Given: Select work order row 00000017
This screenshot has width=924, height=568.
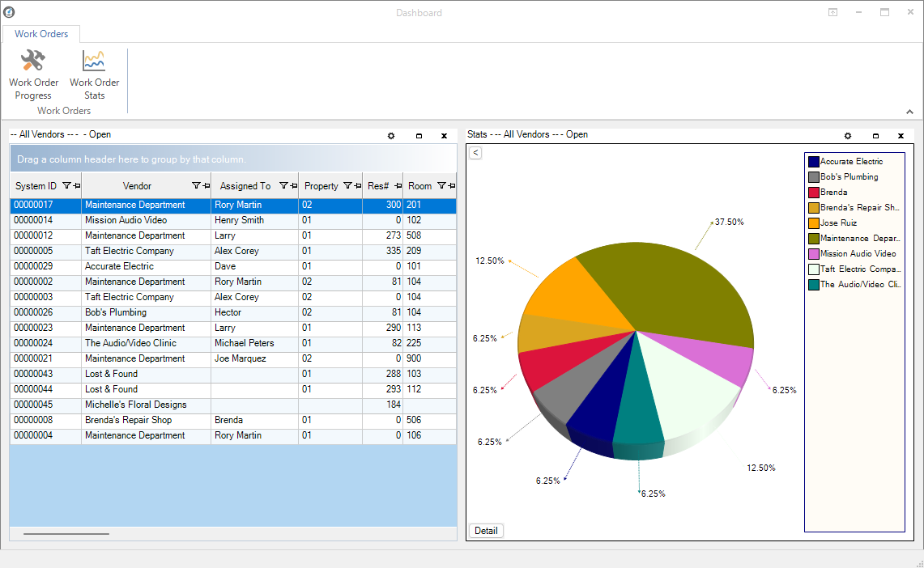Looking at the screenshot, I should coord(232,205).
